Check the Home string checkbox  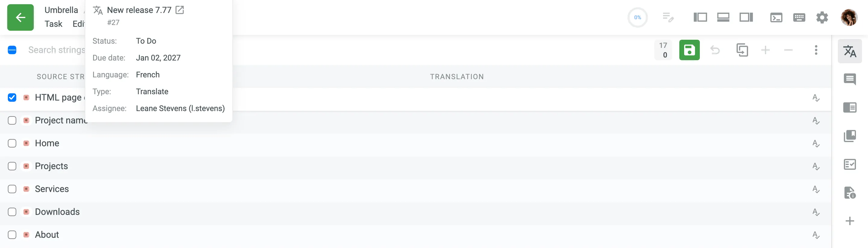point(12,143)
